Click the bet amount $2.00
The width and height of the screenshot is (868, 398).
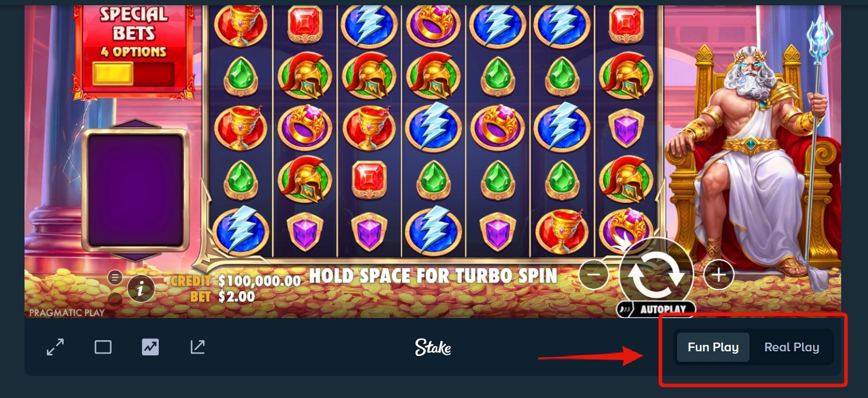click(236, 296)
